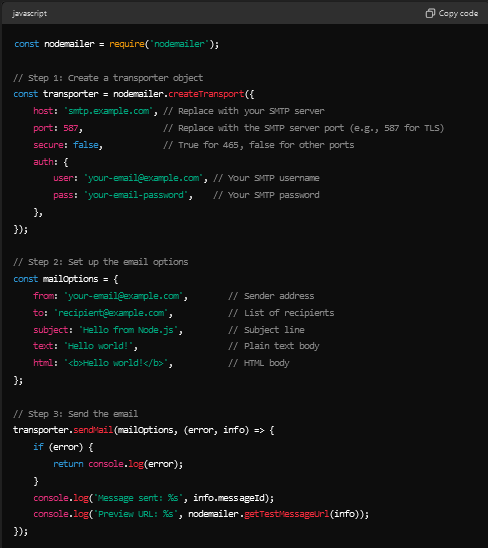The height and width of the screenshot is (548, 488).
Task: Click the return keyword inside if block
Action: tap(68, 464)
